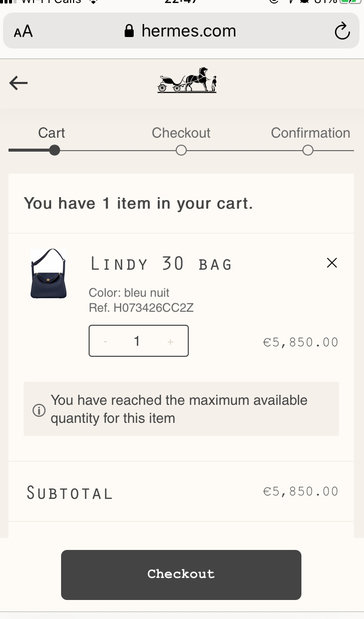The image size is (364, 619).
Task: Select the quantity field showing 1
Action: (x=139, y=341)
